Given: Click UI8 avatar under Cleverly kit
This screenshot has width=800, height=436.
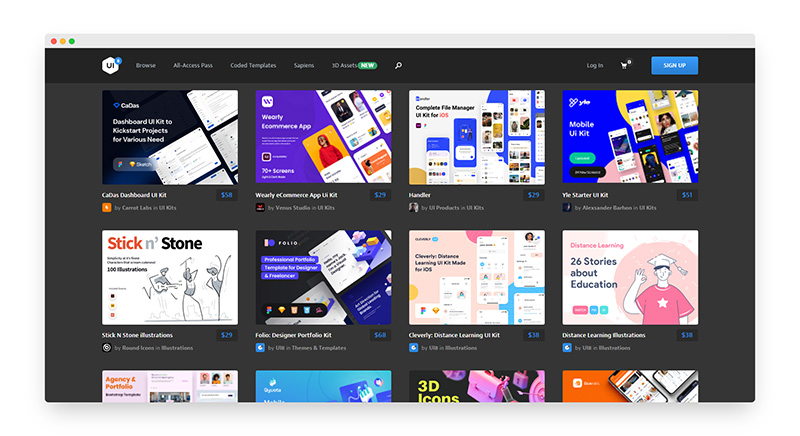Looking at the screenshot, I should pyautogui.click(x=413, y=348).
